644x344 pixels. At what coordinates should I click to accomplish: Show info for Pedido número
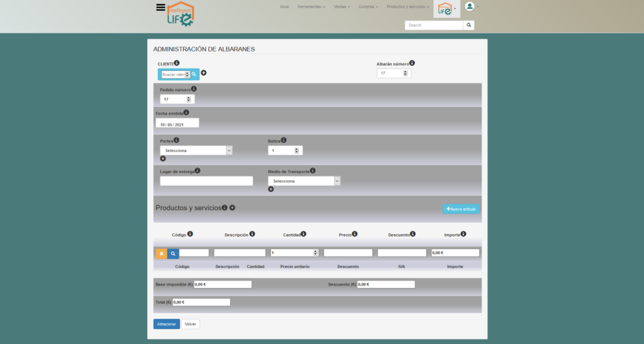pos(194,89)
